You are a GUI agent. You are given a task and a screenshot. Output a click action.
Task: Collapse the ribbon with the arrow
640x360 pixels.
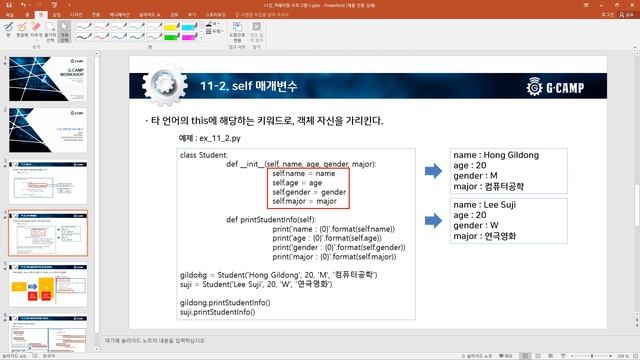point(636,47)
